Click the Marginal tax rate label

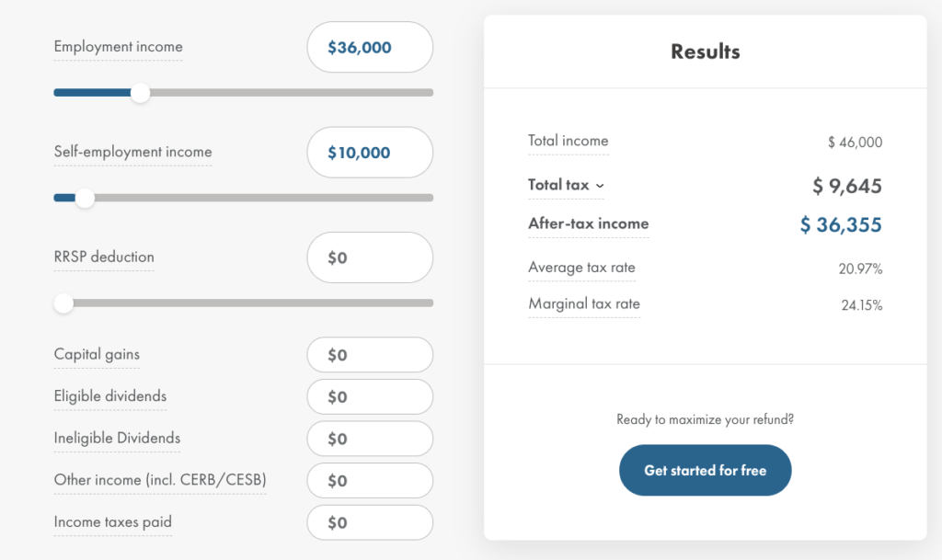[584, 304]
